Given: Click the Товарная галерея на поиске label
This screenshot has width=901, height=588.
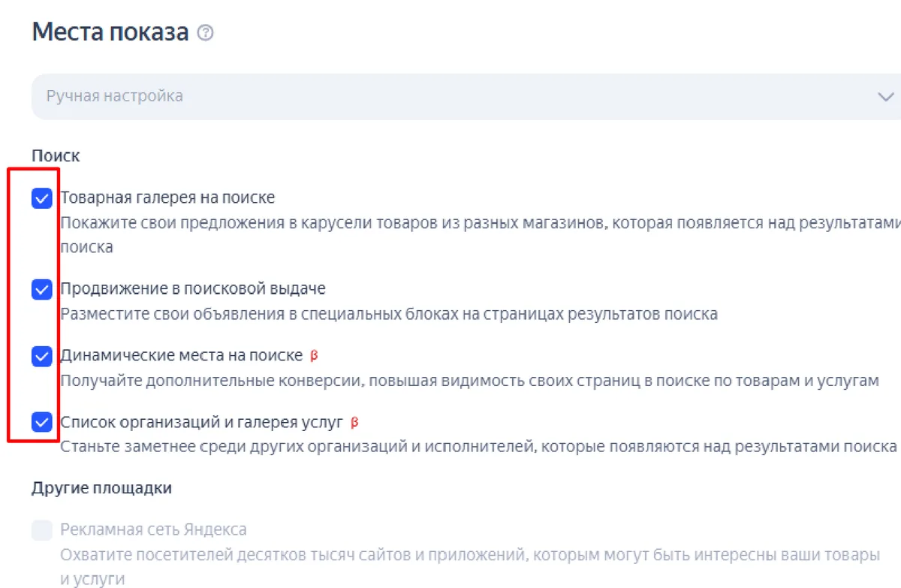Looking at the screenshot, I should [167, 198].
